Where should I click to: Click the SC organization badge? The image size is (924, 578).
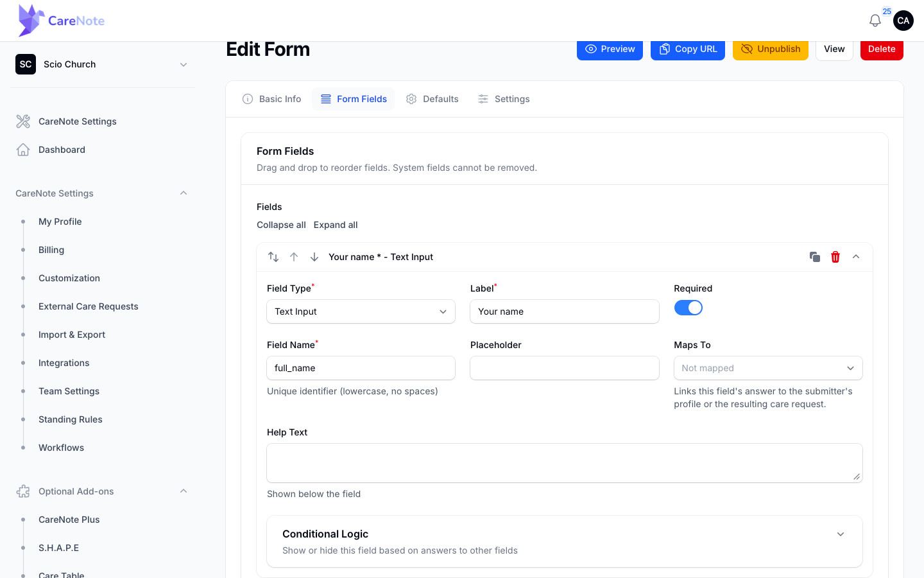pyautogui.click(x=26, y=64)
